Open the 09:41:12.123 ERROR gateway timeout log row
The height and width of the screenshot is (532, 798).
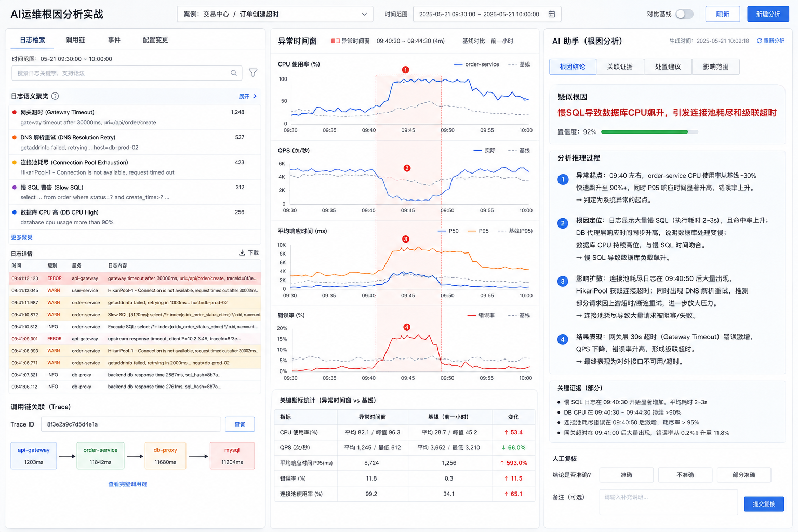(x=135, y=278)
